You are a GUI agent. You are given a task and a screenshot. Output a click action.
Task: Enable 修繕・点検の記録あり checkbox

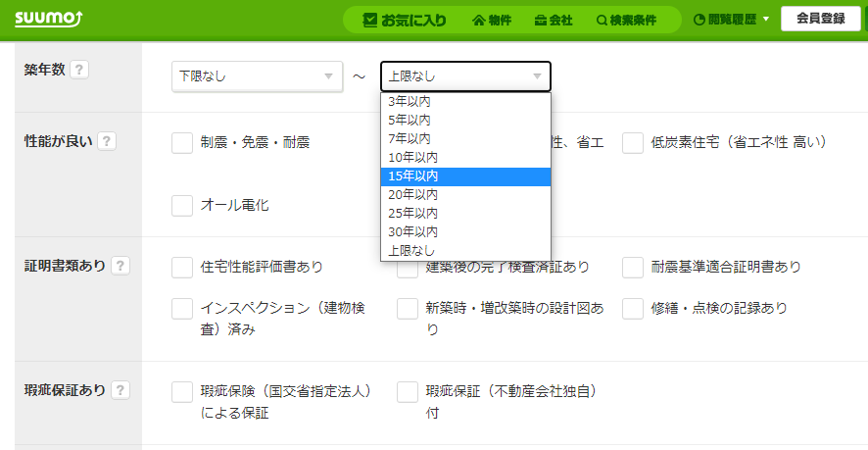tap(633, 309)
